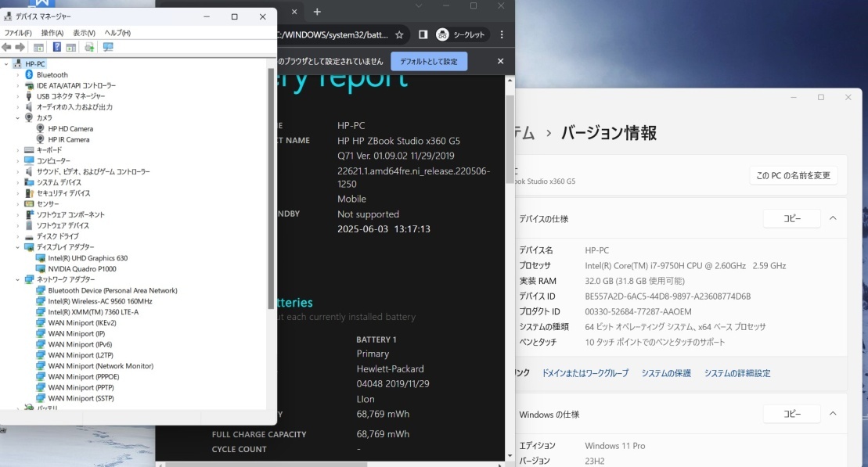The image size is (868, 467).
Task: Open the システムの保護 link
Action: [x=667, y=373]
